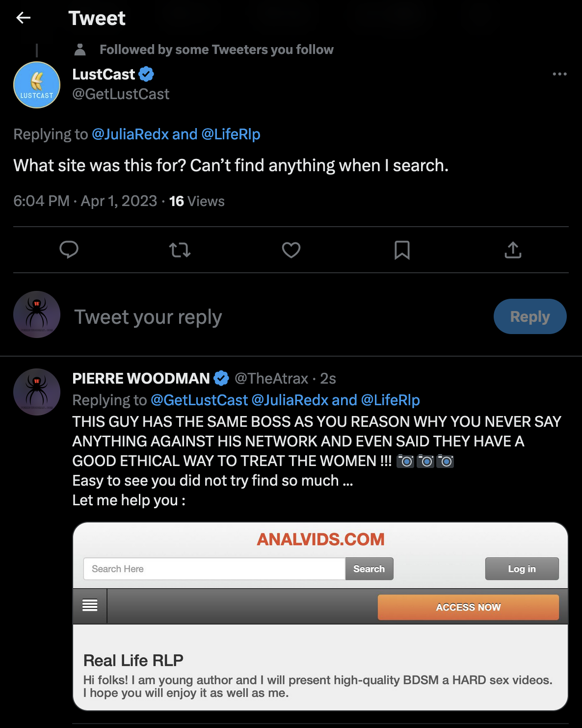Expand the hamburger menu in embedded site
Viewport: 582px width, 728px height.
click(x=90, y=605)
